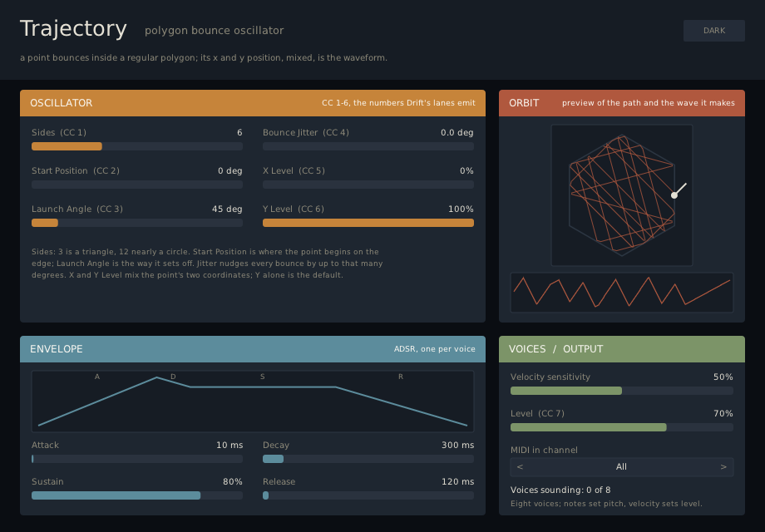Adjust the Release slider
Viewport: 765px width, 532px height.
point(368,495)
